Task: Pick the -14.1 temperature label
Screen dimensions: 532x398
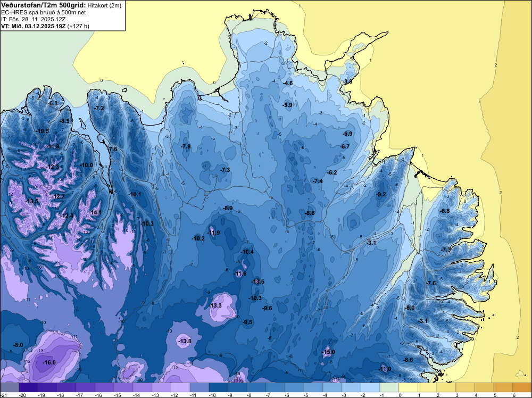Action: pos(95,212)
